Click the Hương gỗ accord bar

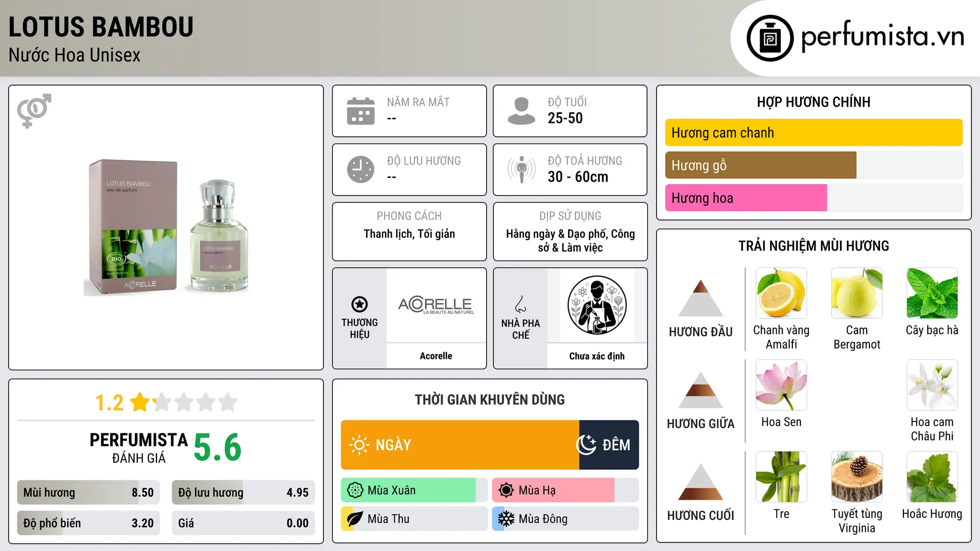814,165
